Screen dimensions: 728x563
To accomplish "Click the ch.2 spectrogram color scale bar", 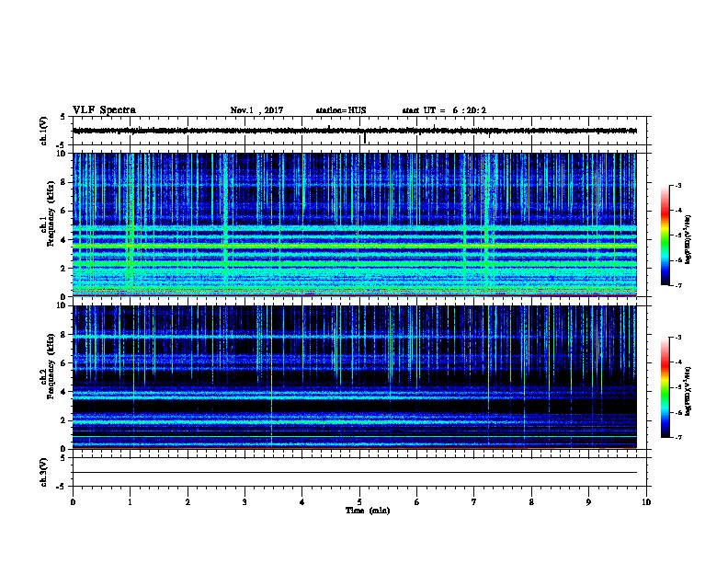I will click(x=665, y=387).
